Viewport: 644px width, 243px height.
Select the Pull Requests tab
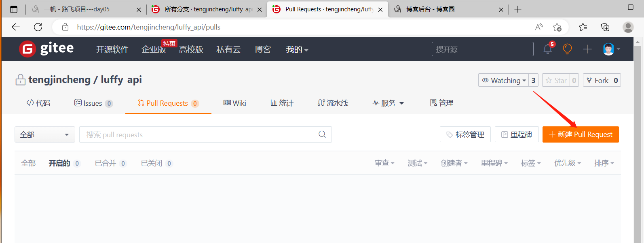[168, 103]
